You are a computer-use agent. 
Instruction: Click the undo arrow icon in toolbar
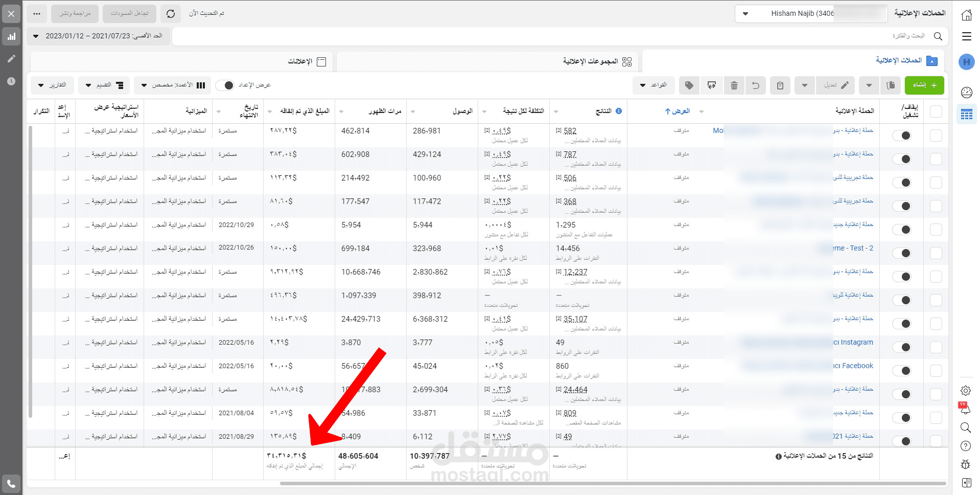(756, 85)
